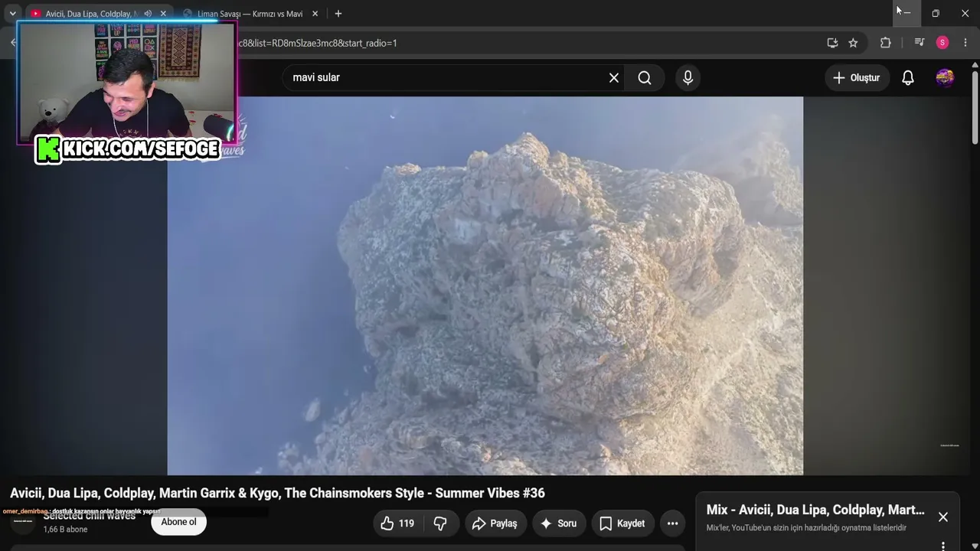The image size is (980, 551).
Task: Open Chrome media controls icon
Action: 920,43
